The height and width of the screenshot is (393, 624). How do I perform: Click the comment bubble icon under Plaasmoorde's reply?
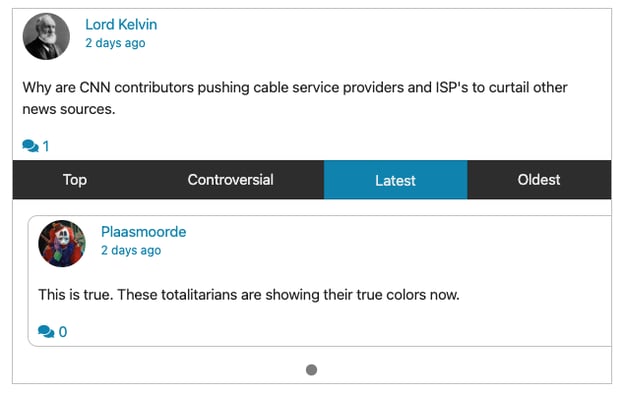(x=46, y=331)
